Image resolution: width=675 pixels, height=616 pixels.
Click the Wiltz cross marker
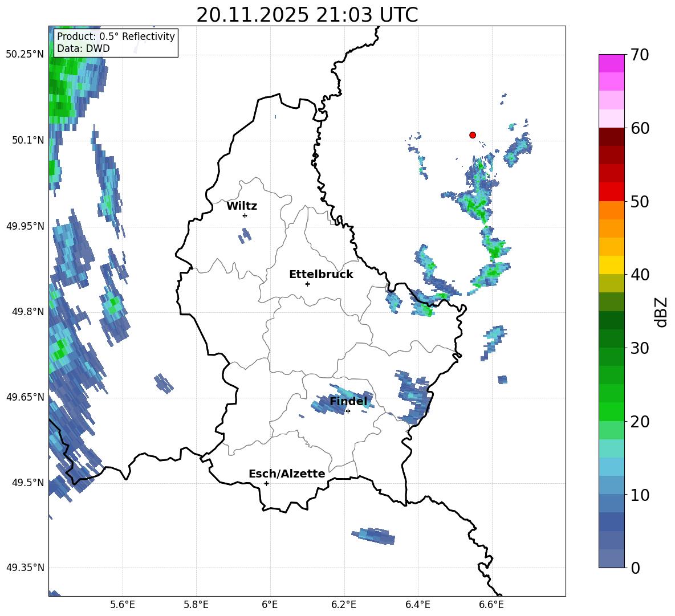point(245,215)
